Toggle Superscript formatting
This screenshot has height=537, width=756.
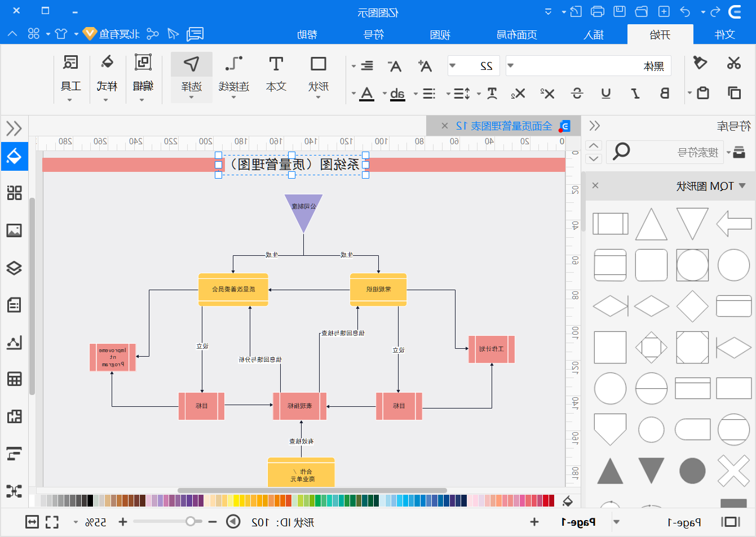coord(547,93)
